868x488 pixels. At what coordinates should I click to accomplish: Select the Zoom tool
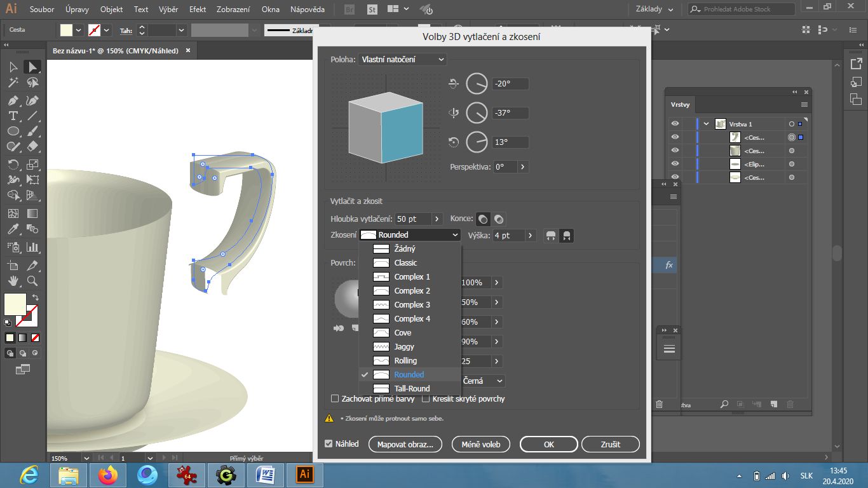32,281
